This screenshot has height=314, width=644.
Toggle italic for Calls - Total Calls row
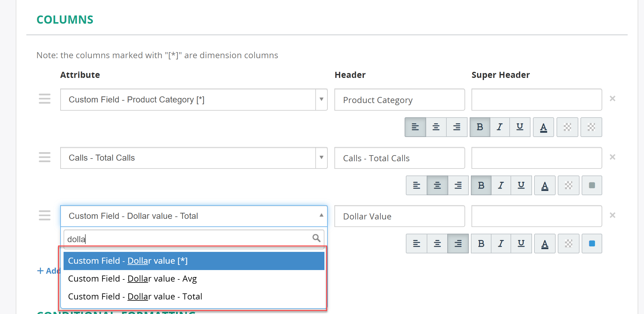[x=501, y=185]
